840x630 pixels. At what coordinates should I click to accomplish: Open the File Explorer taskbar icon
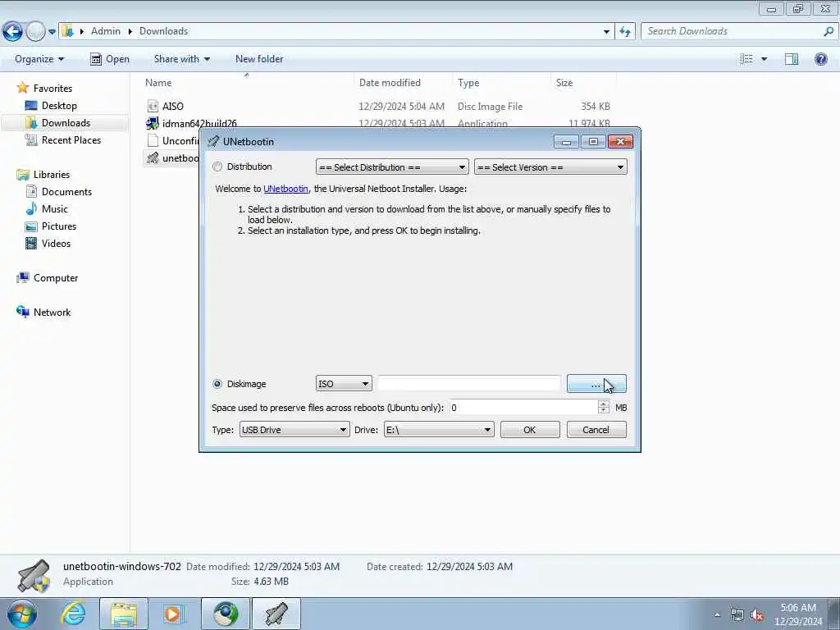point(124,614)
